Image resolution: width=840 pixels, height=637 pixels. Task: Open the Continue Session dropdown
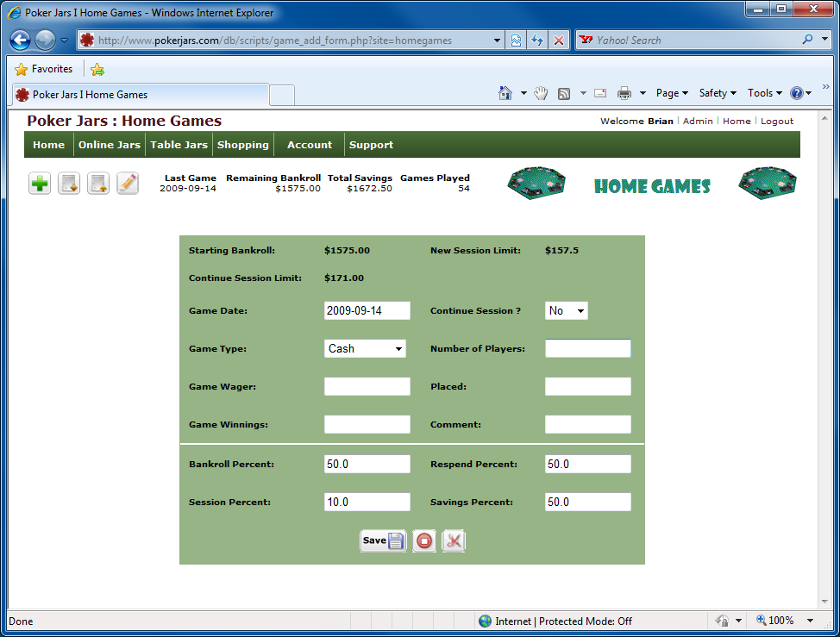pos(567,311)
